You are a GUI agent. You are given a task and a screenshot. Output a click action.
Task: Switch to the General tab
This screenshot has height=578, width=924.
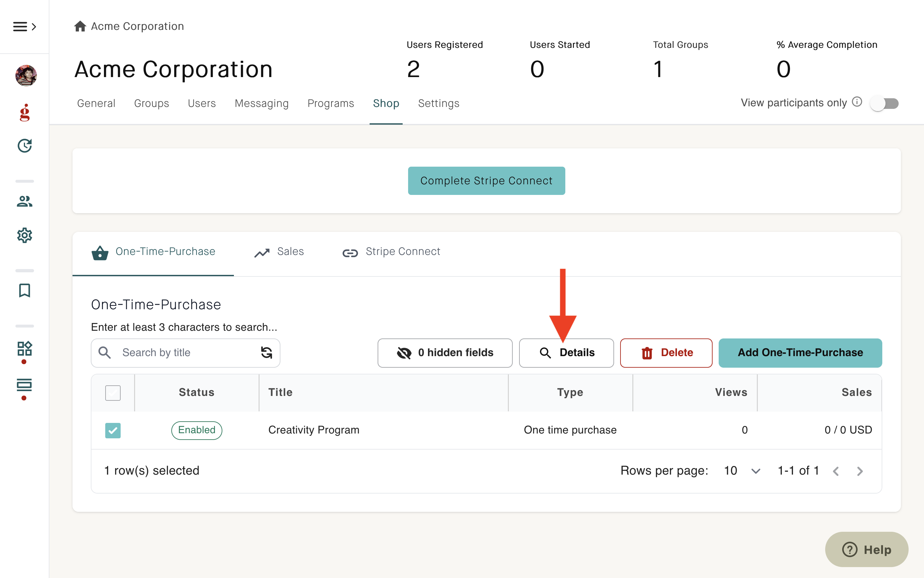point(96,103)
